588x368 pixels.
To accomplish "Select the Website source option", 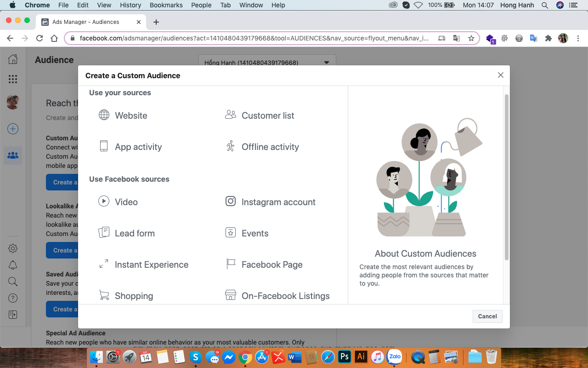I will click(x=123, y=115).
